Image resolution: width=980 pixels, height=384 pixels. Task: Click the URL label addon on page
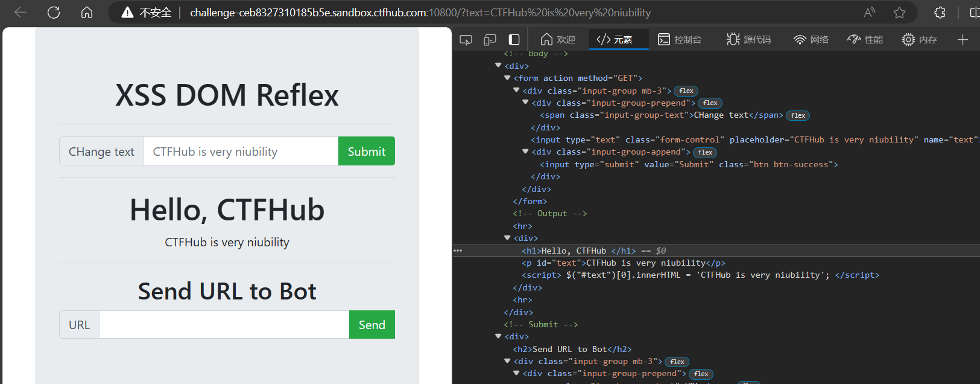coord(79,325)
